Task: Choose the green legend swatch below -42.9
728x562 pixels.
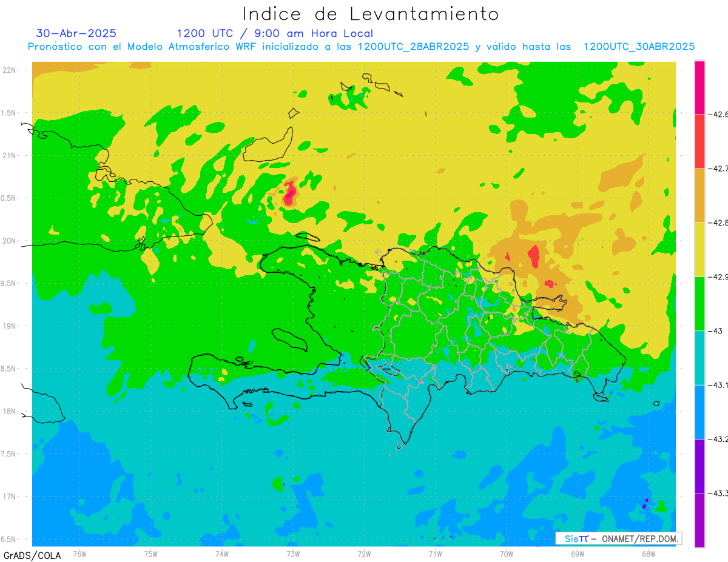Action: (x=699, y=303)
